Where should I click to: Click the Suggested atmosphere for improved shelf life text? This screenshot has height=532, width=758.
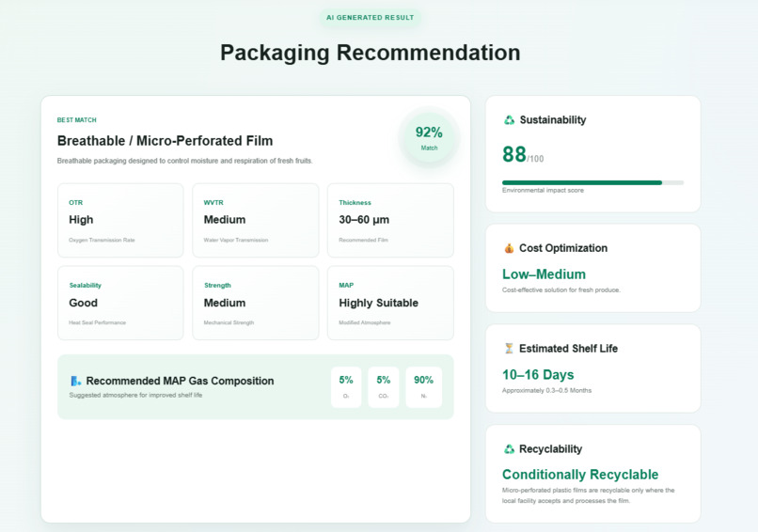[x=135, y=396]
